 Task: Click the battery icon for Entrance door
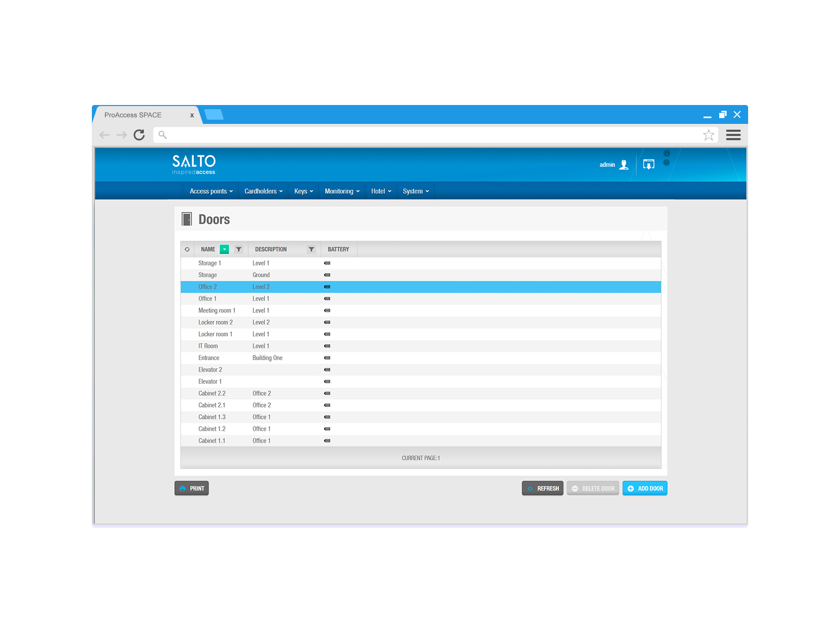pyautogui.click(x=327, y=358)
